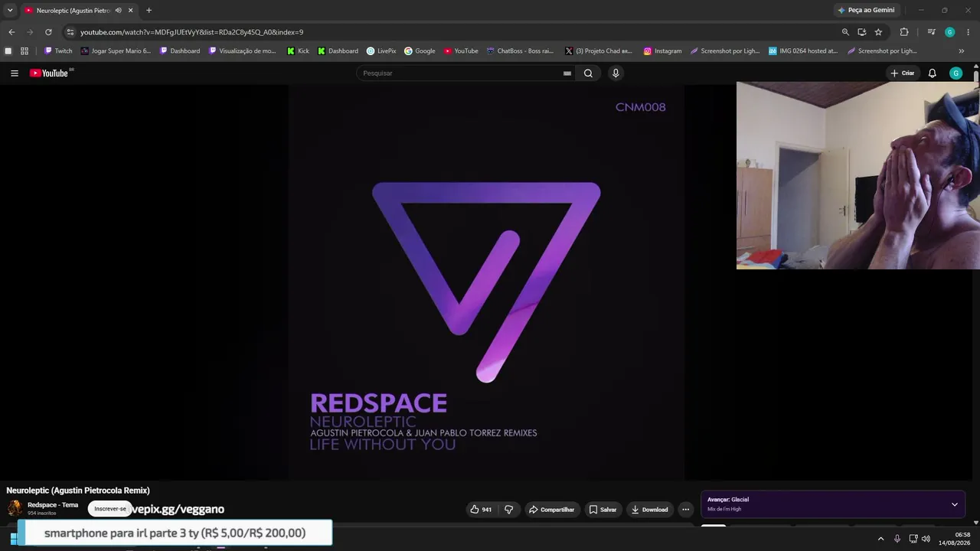The height and width of the screenshot is (551, 980).
Task: Save the video with Salvar
Action: pyautogui.click(x=603, y=510)
